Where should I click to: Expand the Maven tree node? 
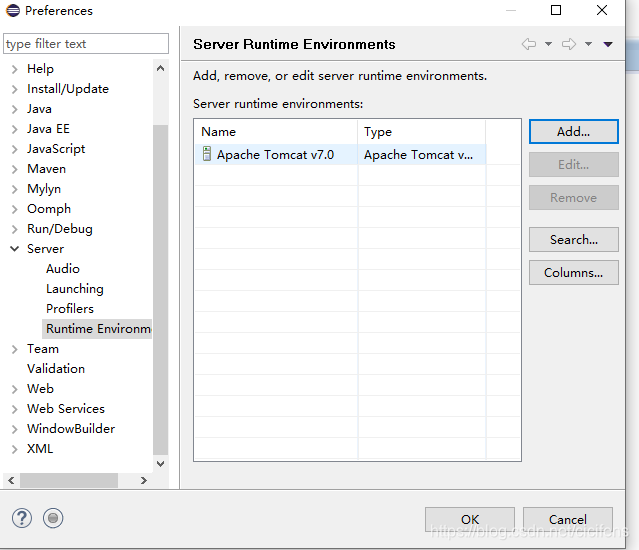point(15,169)
